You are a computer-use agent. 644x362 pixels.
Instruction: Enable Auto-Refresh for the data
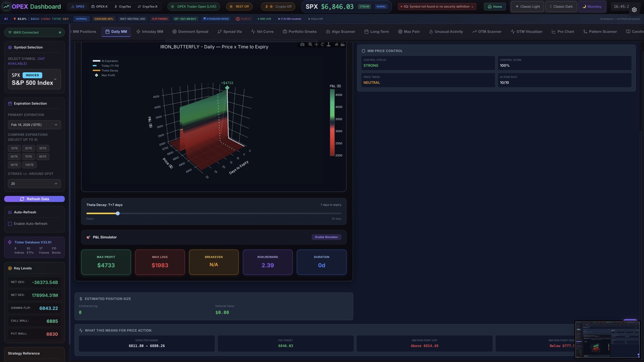pos(10,223)
